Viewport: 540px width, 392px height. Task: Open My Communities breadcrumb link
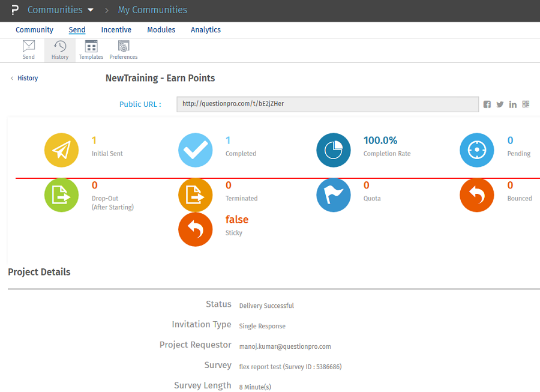tap(152, 10)
